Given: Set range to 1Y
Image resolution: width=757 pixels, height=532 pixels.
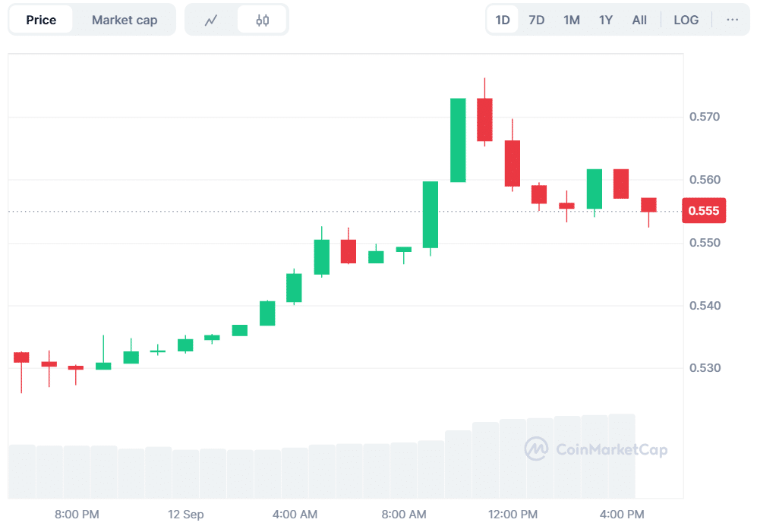Looking at the screenshot, I should pyautogui.click(x=605, y=20).
